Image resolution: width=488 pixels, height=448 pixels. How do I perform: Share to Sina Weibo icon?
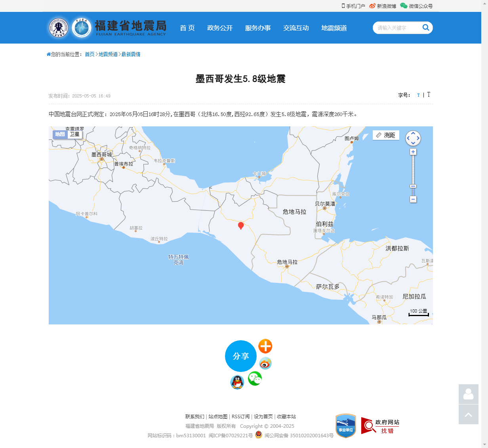(265, 363)
